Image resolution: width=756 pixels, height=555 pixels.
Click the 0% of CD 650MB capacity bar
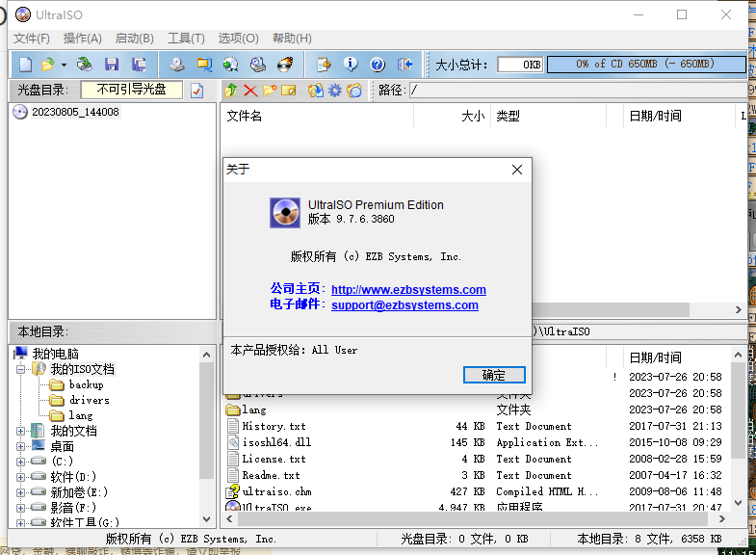[646, 65]
